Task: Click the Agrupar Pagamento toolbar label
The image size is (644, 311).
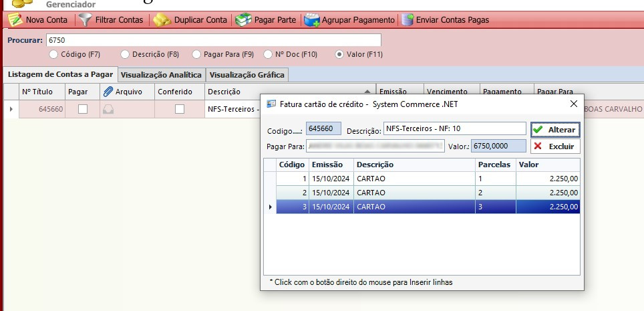Action: click(358, 20)
